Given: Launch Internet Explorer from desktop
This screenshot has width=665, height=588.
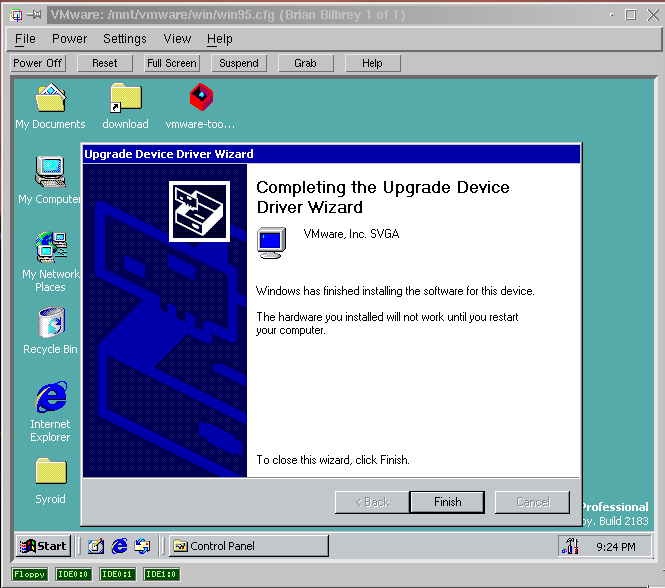Looking at the screenshot, I should 50,398.
